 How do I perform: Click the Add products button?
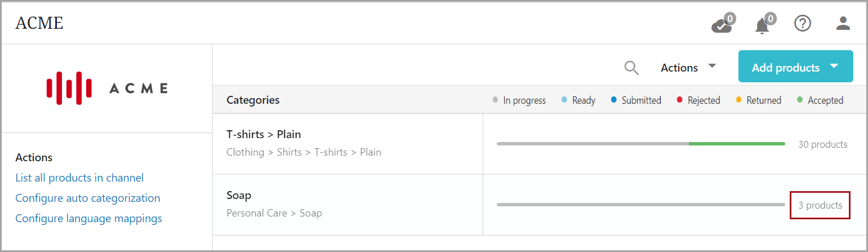pyautogui.click(x=785, y=68)
